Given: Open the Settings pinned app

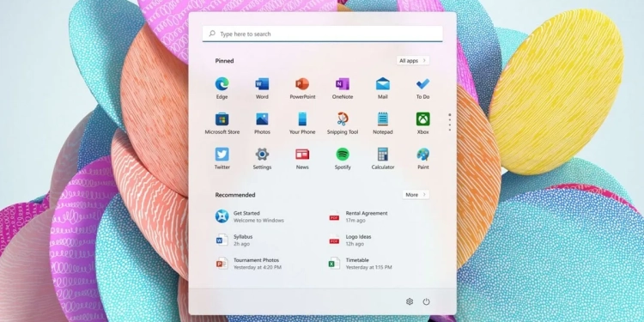Looking at the screenshot, I should [x=262, y=159].
